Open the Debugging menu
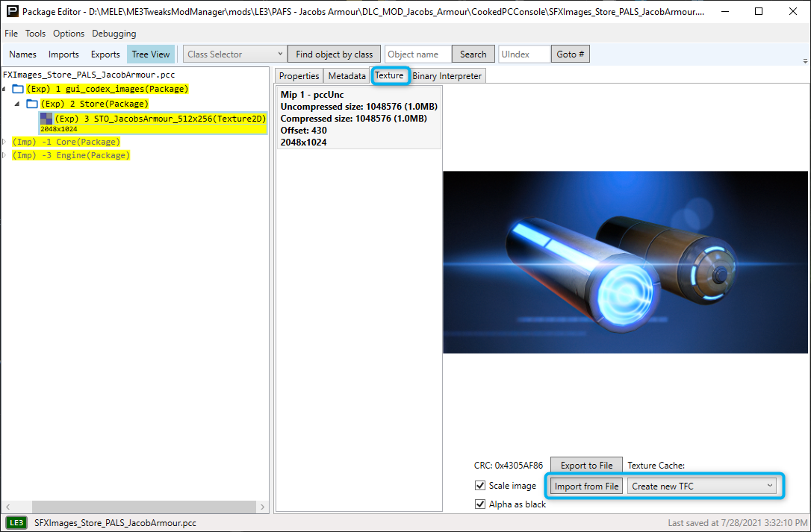This screenshot has height=532, width=811. (x=114, y=34)
